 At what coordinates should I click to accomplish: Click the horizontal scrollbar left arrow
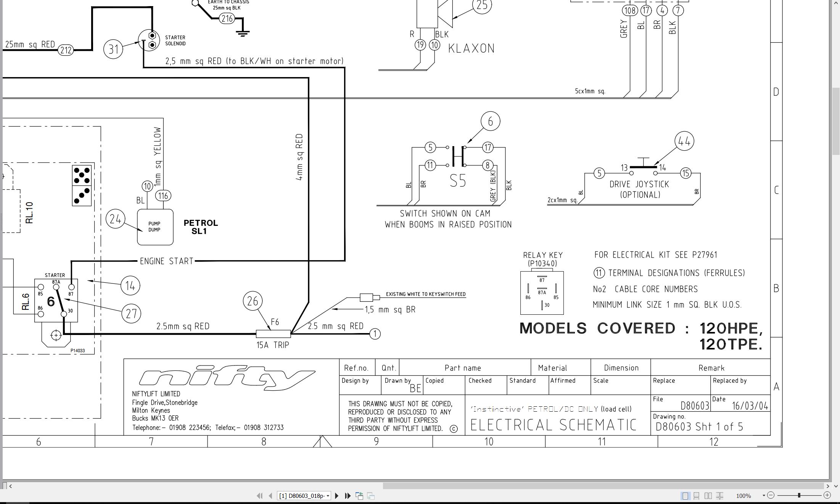[x=10, y=486]
